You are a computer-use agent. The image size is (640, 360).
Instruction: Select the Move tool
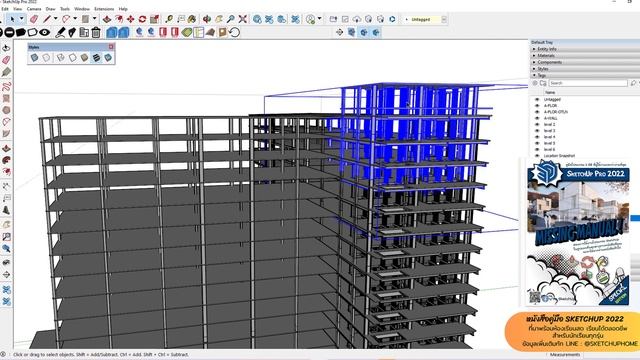click(131, 19)
